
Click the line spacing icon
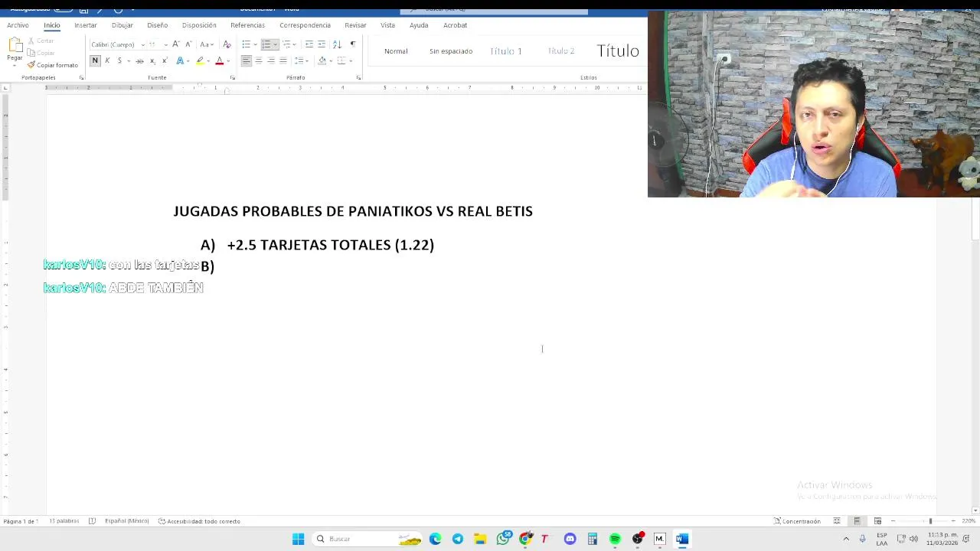pos(299,60)
